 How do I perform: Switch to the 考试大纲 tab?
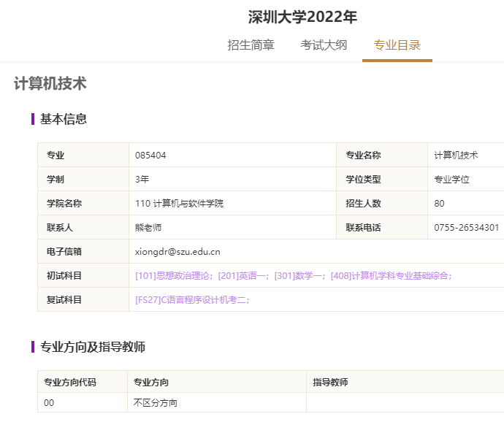(x=324, y=45)
